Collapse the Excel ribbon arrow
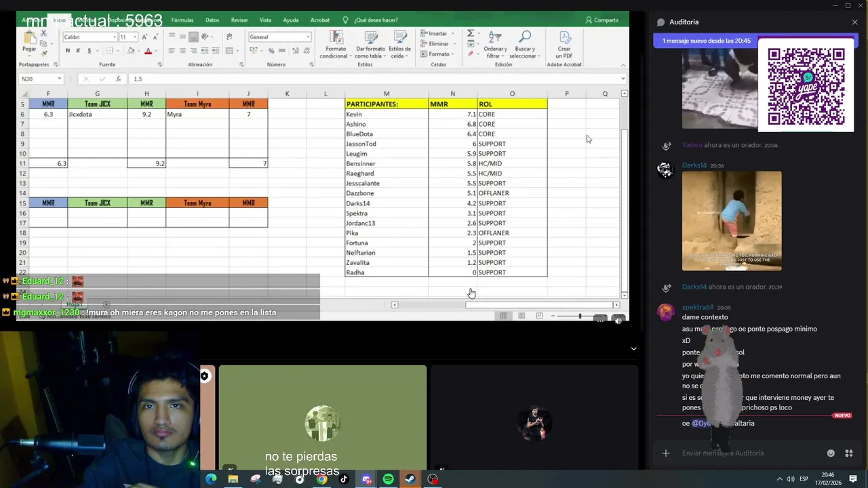 [x=623, y=64]
